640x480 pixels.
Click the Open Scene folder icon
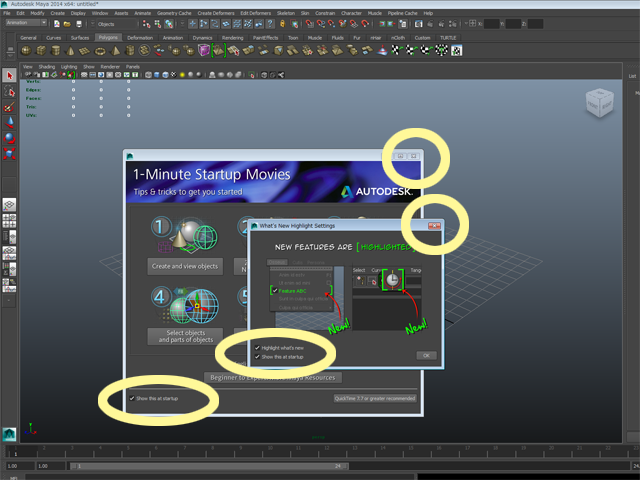(x=67, y=24)
